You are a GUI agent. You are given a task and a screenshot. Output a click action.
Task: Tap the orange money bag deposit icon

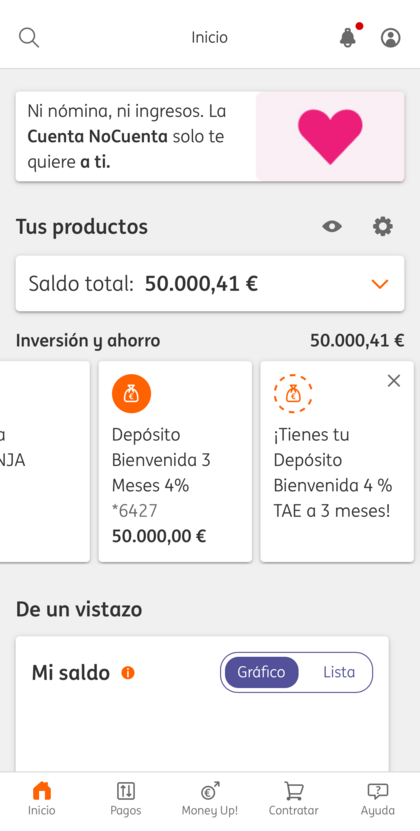coord(132,394)
